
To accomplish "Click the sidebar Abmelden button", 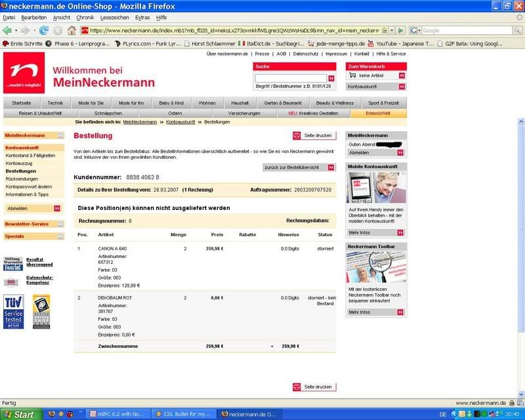I will pos(33,208).
